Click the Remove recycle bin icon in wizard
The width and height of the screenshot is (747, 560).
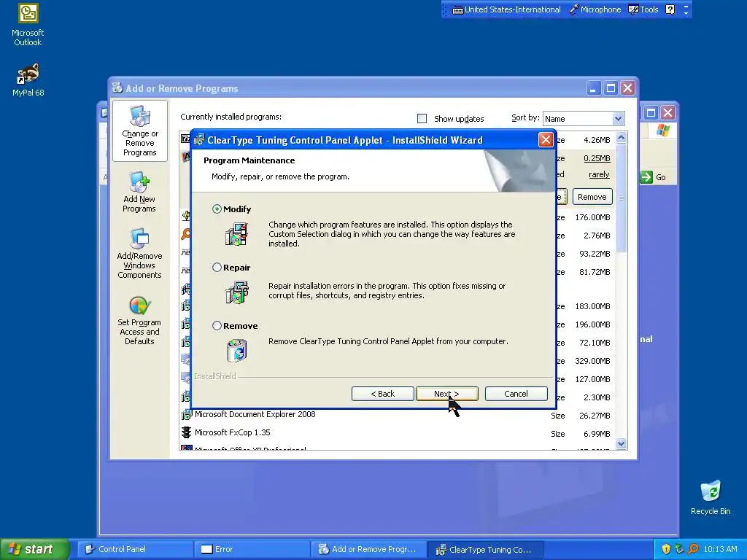[x=237, y=351]
